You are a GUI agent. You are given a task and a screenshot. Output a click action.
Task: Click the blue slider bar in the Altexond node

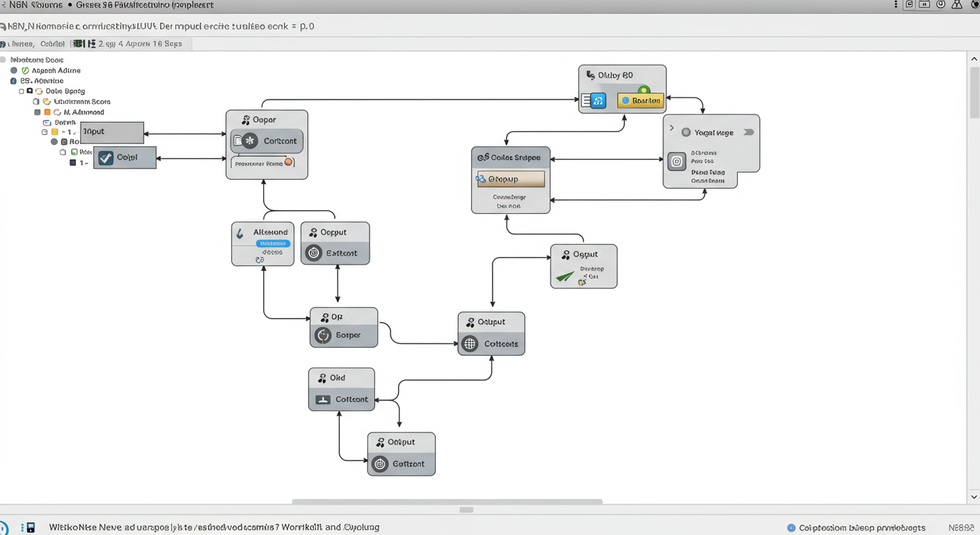(273, 244)
